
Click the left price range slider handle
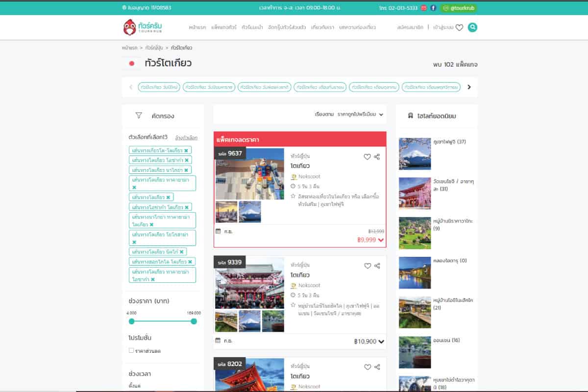point(131,321)
